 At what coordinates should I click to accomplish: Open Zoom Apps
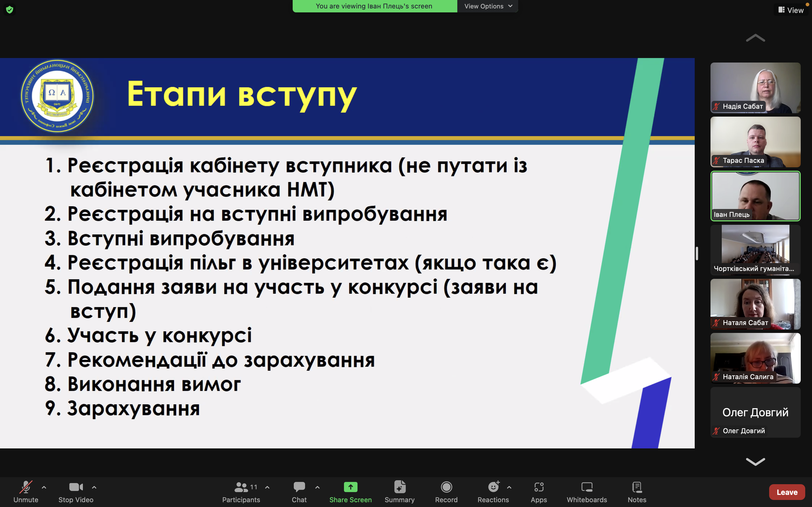coord(539,492)
